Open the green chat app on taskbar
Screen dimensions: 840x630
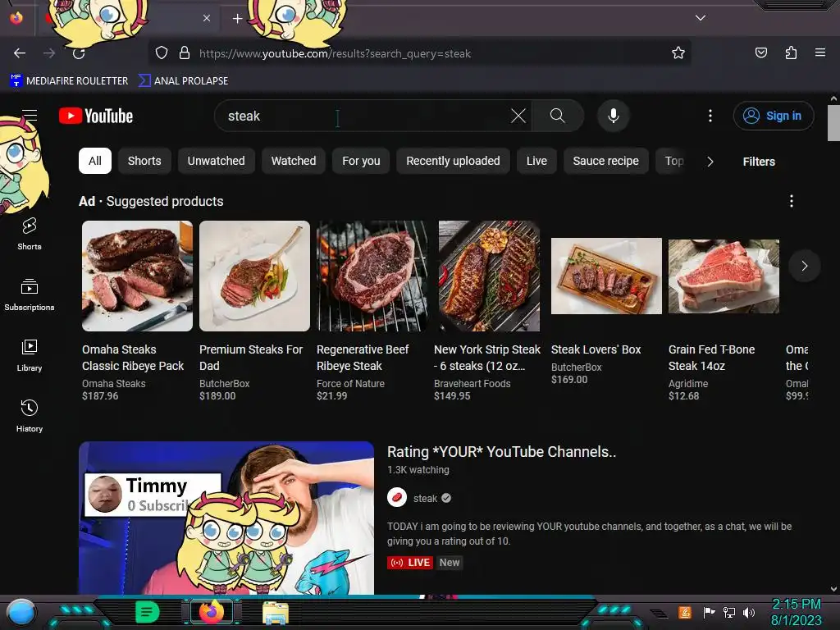148,612
